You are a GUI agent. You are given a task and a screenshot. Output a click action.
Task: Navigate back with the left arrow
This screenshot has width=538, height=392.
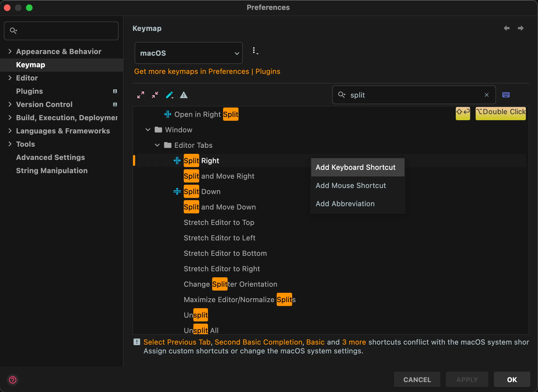507,28
